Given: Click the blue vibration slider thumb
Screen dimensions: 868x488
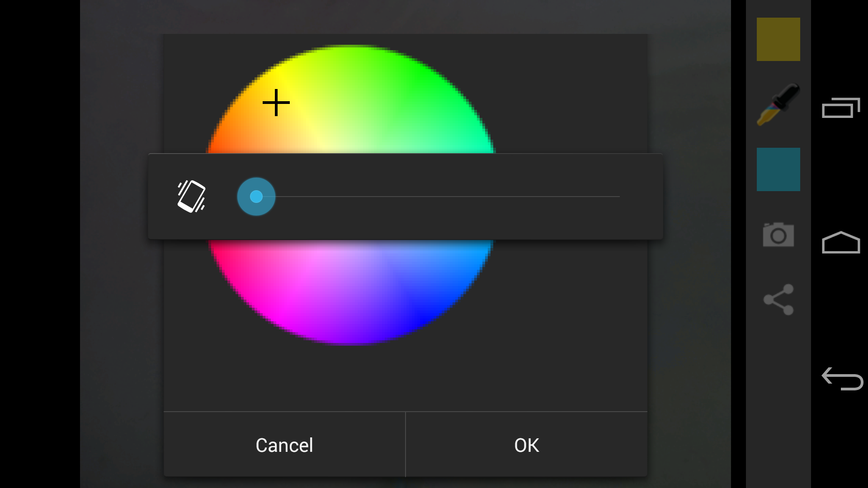Looking at the screenshot, I should click(256, 197).
